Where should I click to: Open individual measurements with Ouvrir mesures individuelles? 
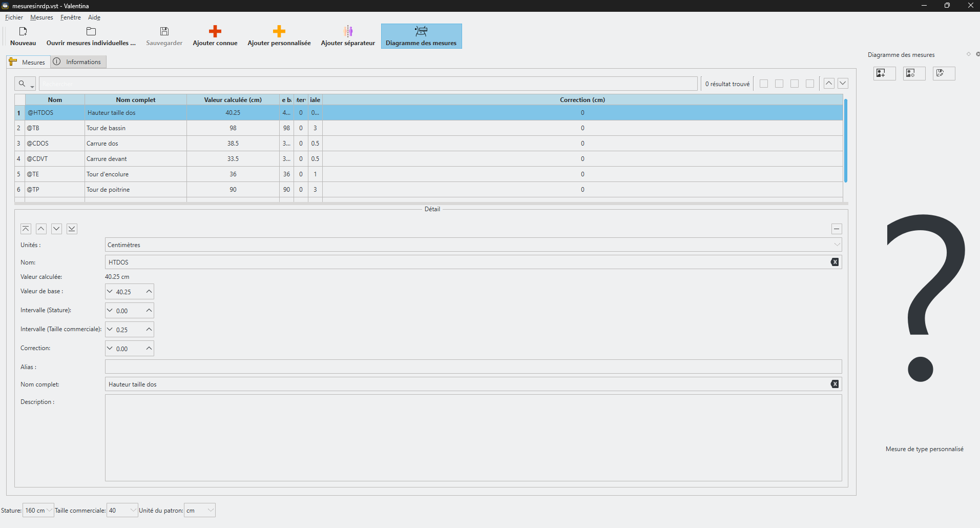pos(91,36)
